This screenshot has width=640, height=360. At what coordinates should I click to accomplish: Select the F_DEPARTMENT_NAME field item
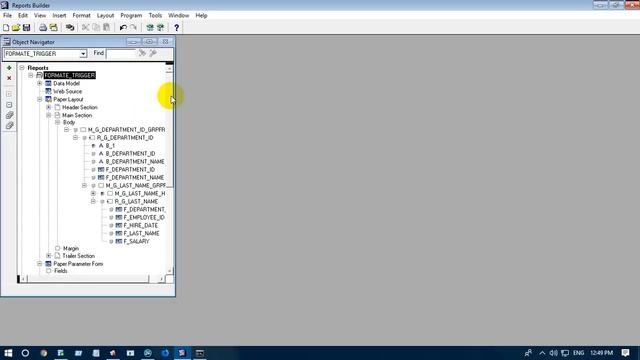coord(135,178)
